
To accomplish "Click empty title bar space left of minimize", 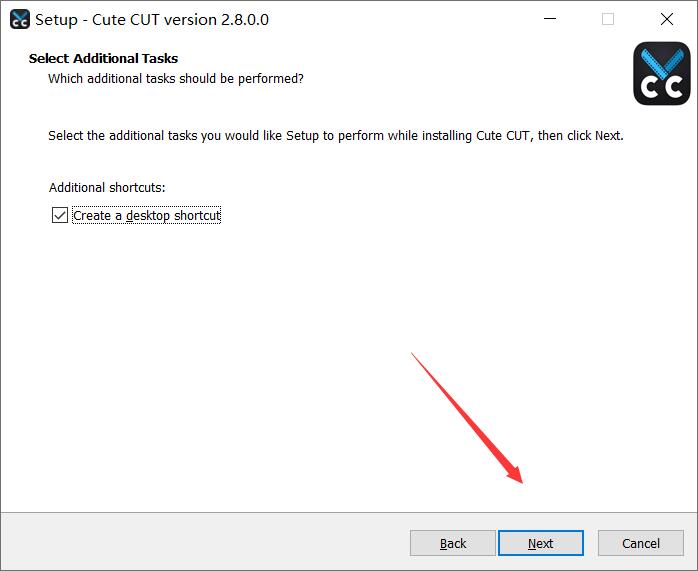I will 400,19.
